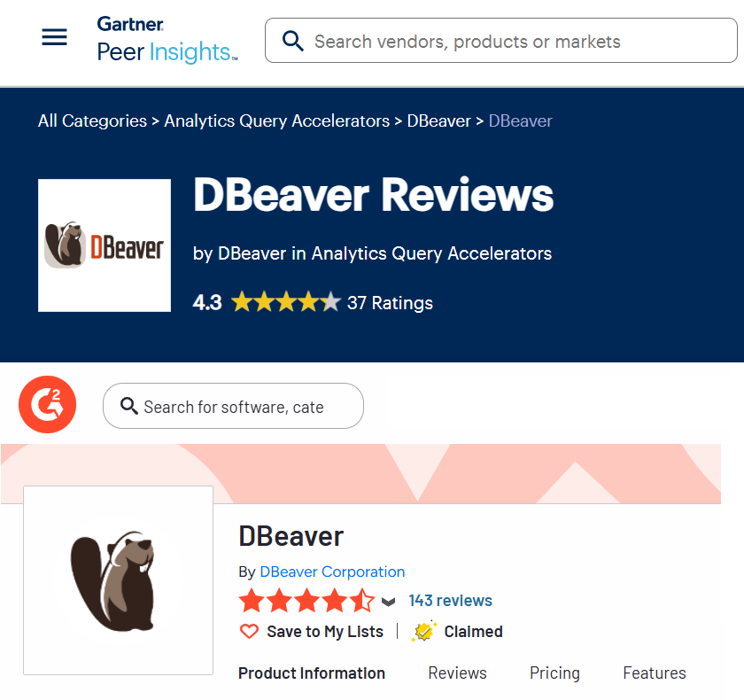Click the beaver logo thumbnail on G2
The image size is (744, 700).
pos(118,579)
